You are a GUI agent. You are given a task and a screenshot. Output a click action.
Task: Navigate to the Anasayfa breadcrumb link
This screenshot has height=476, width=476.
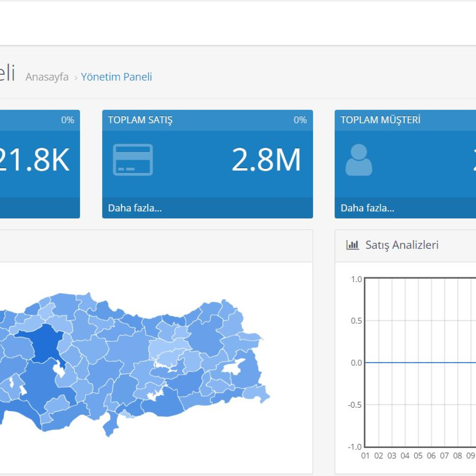(x=47, y=77)
